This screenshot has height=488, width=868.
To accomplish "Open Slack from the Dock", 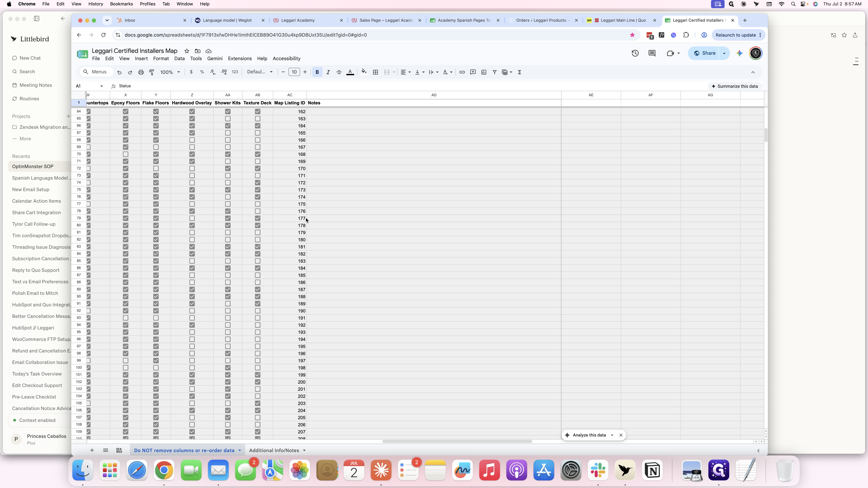I will coord(598,471).
